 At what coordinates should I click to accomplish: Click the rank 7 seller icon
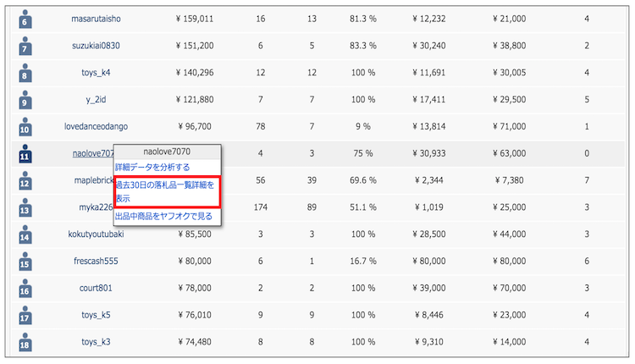(25, 47)
